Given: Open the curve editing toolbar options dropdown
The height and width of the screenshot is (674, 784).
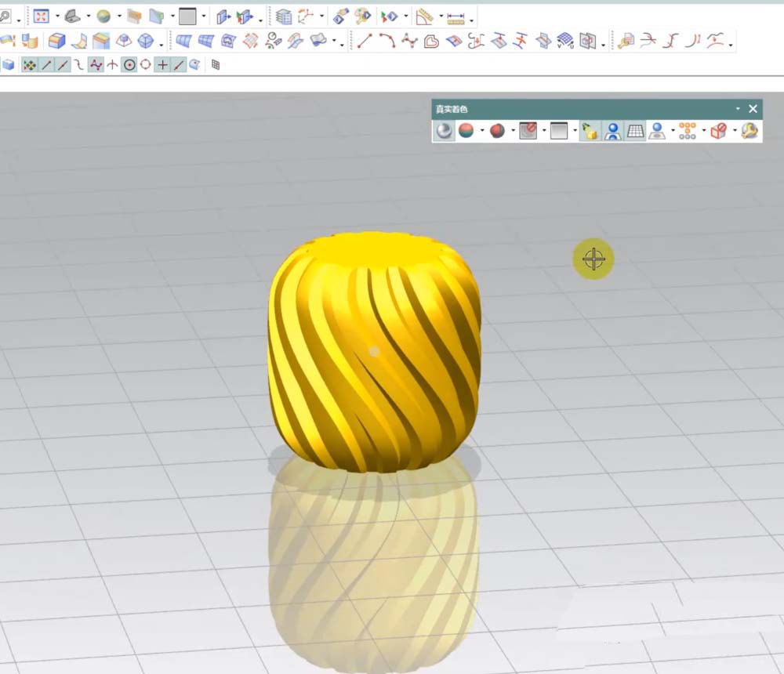Looking at the screenshot, I should 731,45.
